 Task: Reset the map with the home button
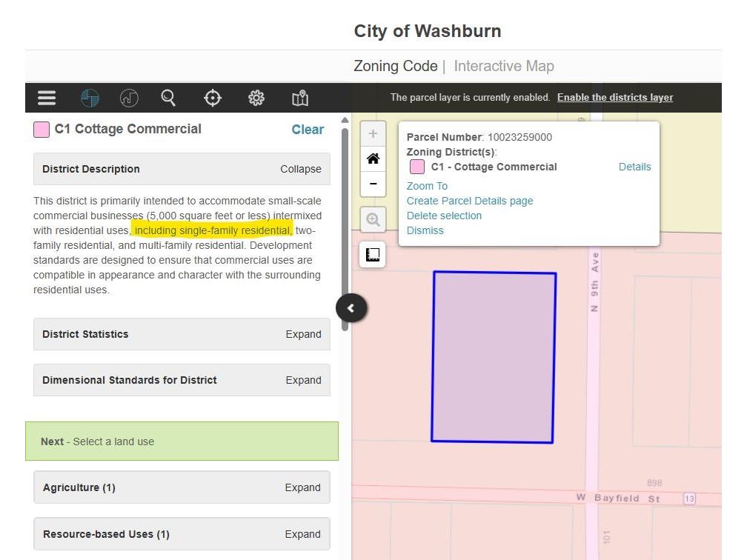(373, 159)
